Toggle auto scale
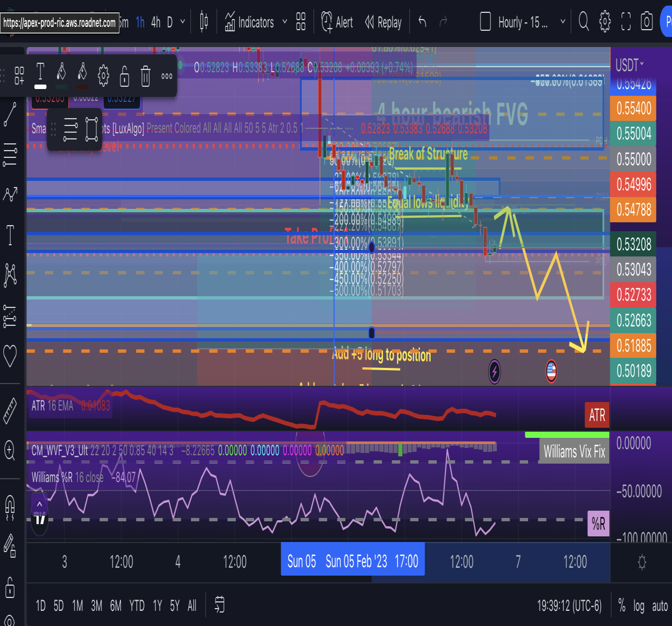 [660, 605]
